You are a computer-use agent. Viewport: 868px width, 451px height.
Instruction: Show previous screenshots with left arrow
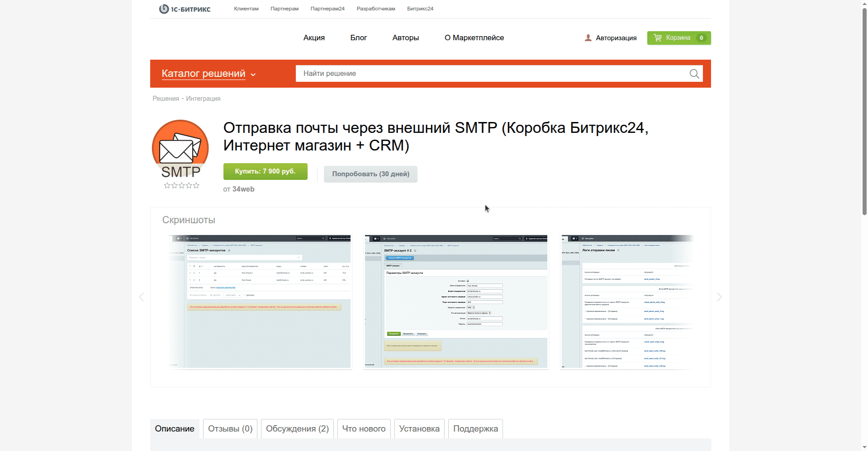[x=142, y=297]
